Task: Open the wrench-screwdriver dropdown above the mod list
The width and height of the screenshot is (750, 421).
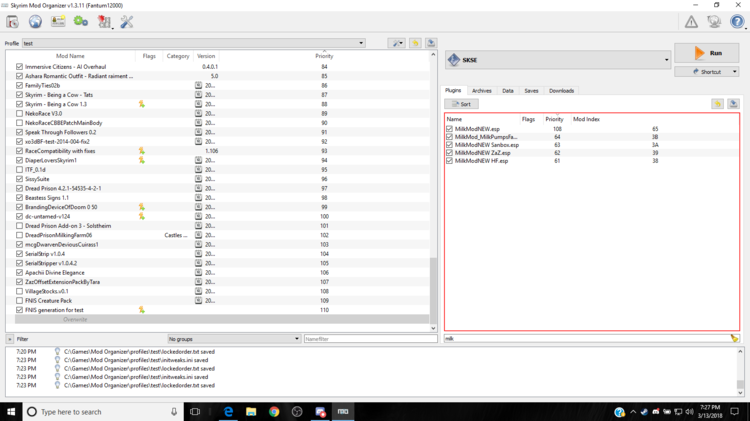Action: point(397,43)
